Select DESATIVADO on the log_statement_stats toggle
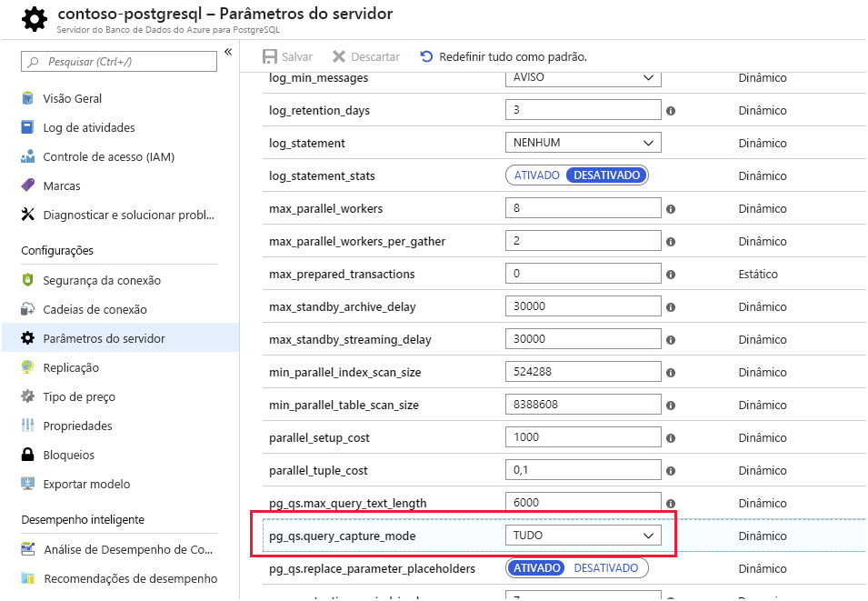Viewport: 868px width, 601px height. pyautogui.click(x=606, y=175)
